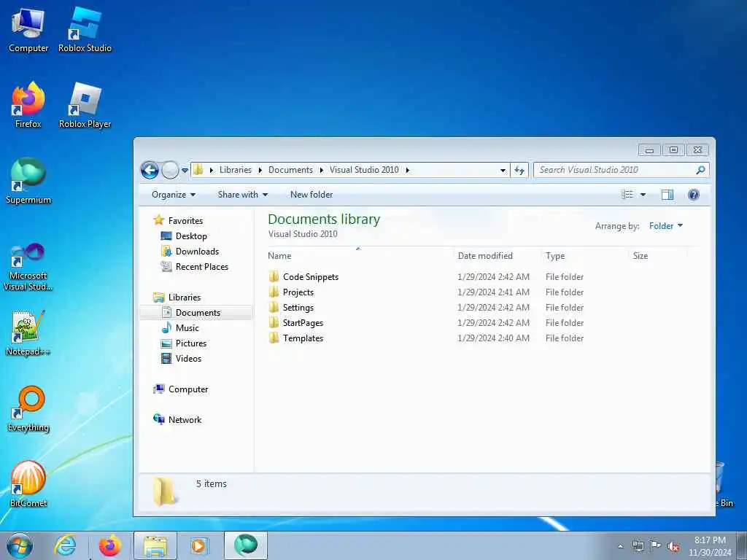Select the BitComet desktop shortcut
This screenshot has width=747, height=560.
pos(28,484)
